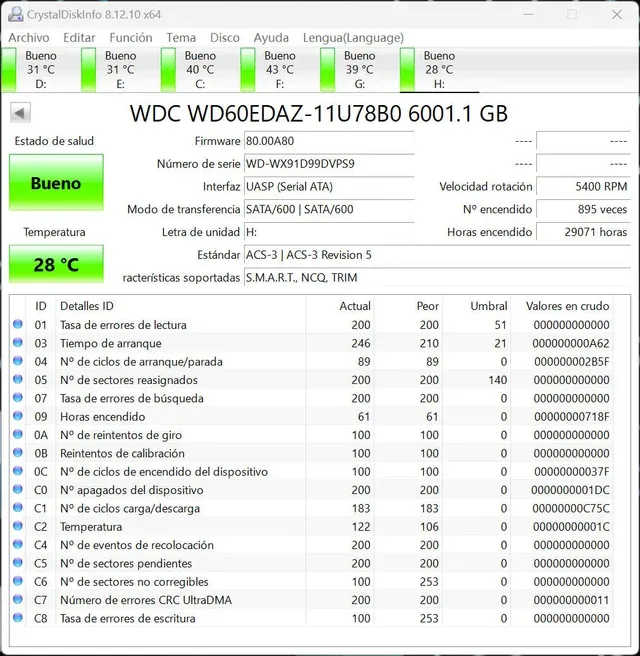Click the Estándar field ACS-3 Revision 5
The width and height of the screenshot is (640, 656).
pos(437,255)
